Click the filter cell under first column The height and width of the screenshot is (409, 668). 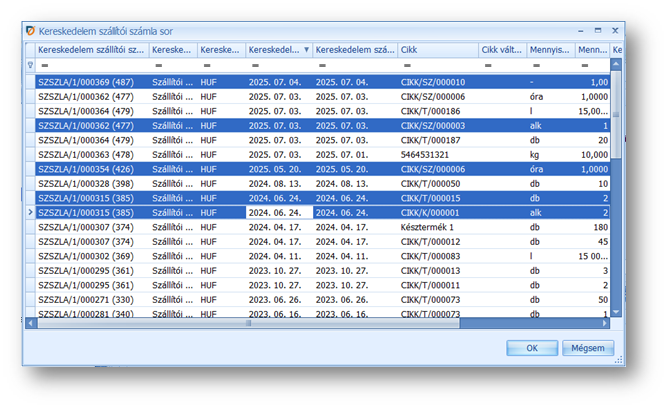click(92, 65)
